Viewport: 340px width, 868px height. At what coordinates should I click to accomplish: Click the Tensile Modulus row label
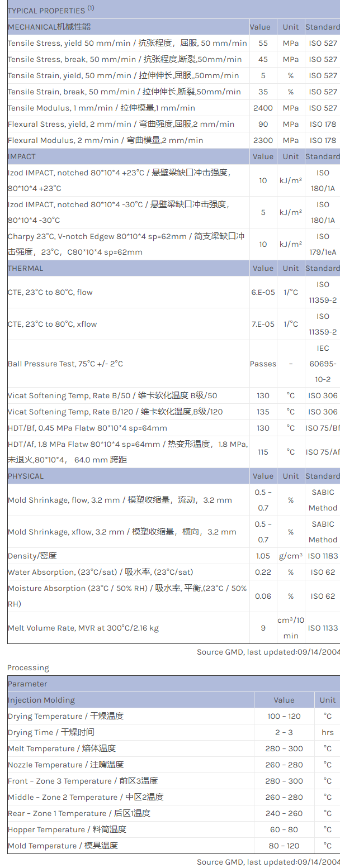coord(101,108)
